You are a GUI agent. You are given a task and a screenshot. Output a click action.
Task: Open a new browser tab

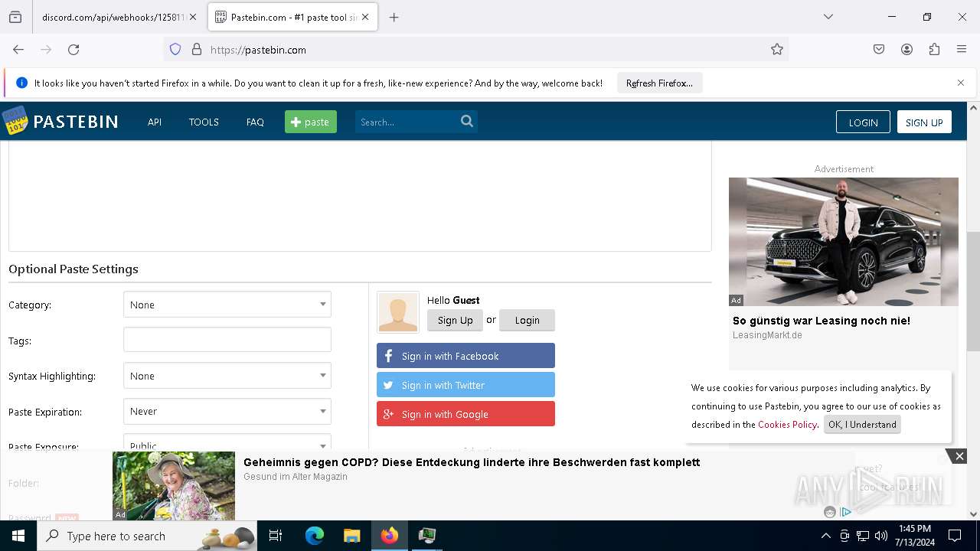(394, 17)
